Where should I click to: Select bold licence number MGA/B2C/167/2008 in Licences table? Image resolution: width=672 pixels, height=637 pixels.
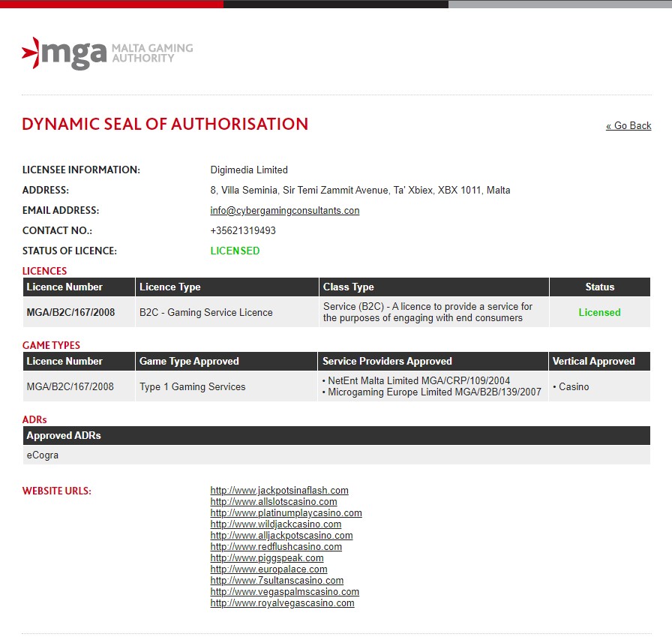(x=70, y=313)
